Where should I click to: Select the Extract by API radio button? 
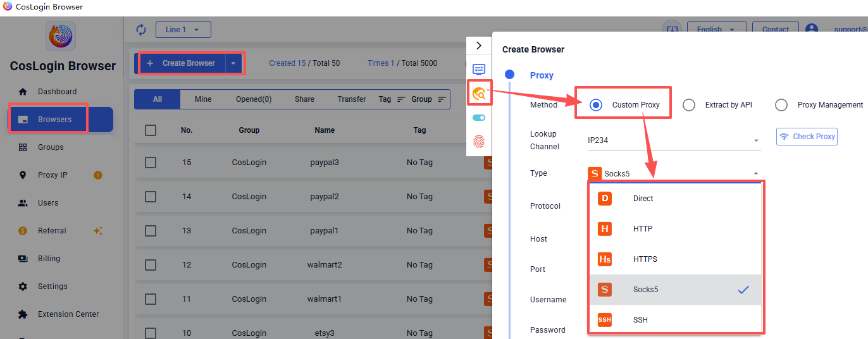(689, 105)
